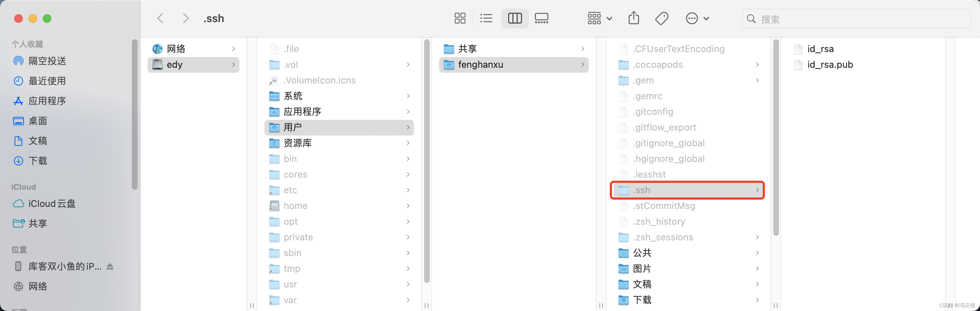
Task: Expand the opt folder chevron
Action: (408, 221)
